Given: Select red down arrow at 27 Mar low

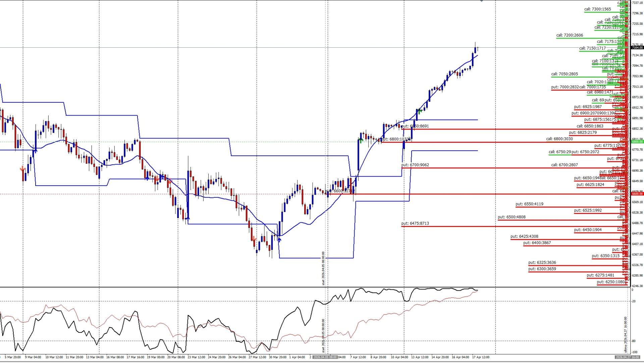Looking at the screenshot, I should [254, 239].
